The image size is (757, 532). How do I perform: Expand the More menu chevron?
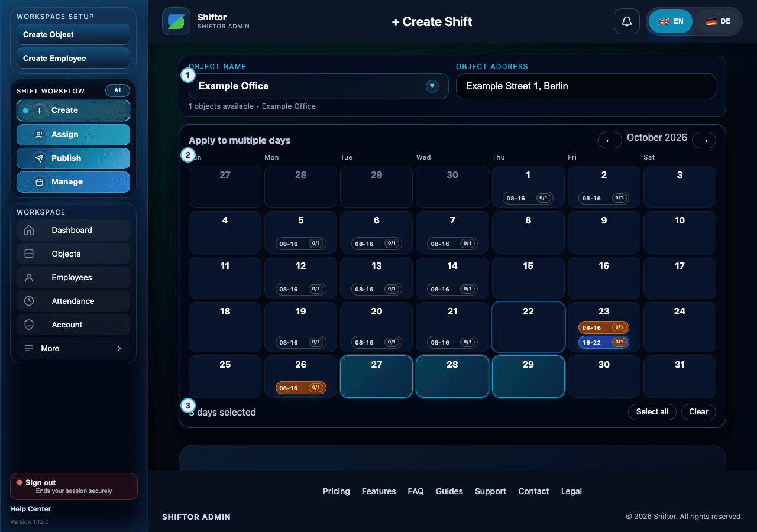[119, 348]
